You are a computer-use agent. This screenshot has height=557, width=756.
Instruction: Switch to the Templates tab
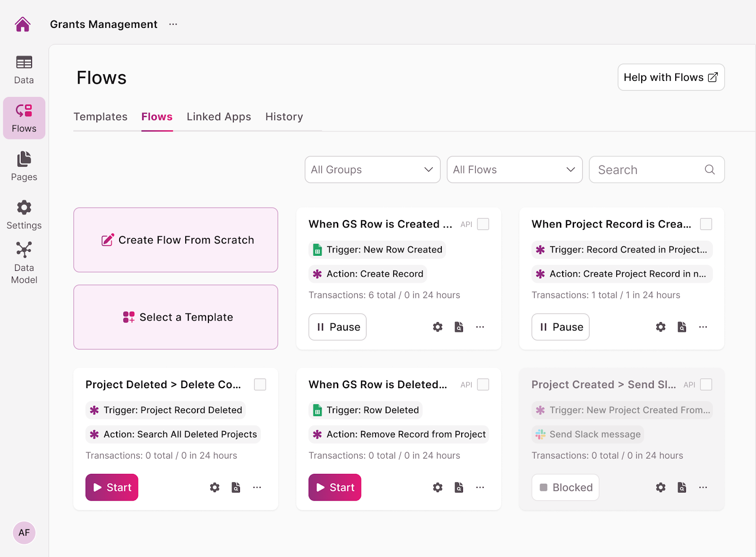[100, 117]
